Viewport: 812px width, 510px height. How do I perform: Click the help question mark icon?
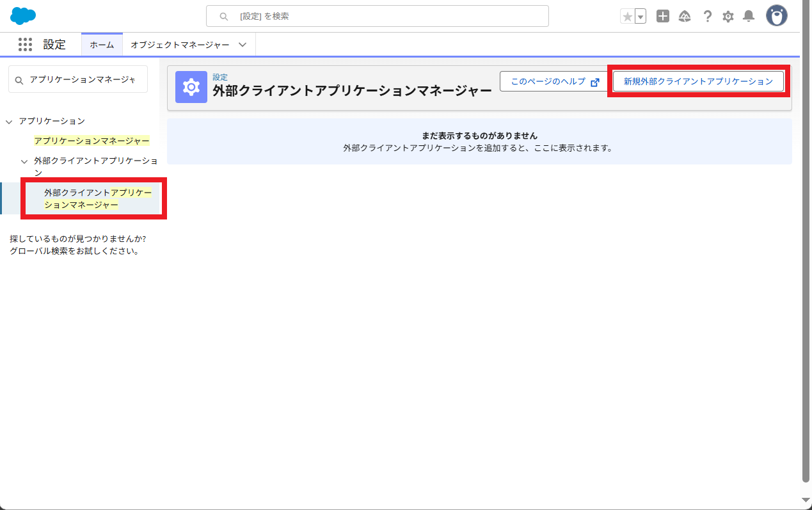707,17
